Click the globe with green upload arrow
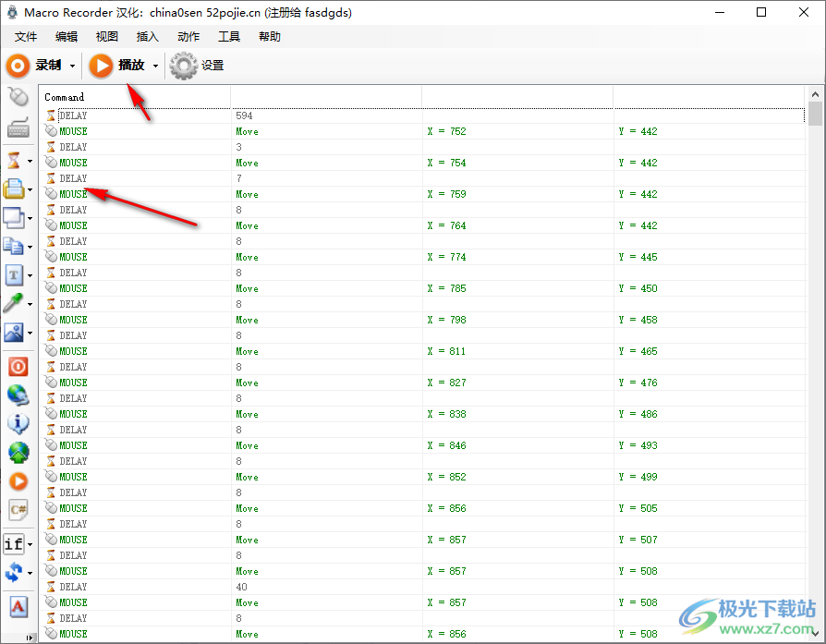Screen dimensions: 826x644 coord(18,452)
